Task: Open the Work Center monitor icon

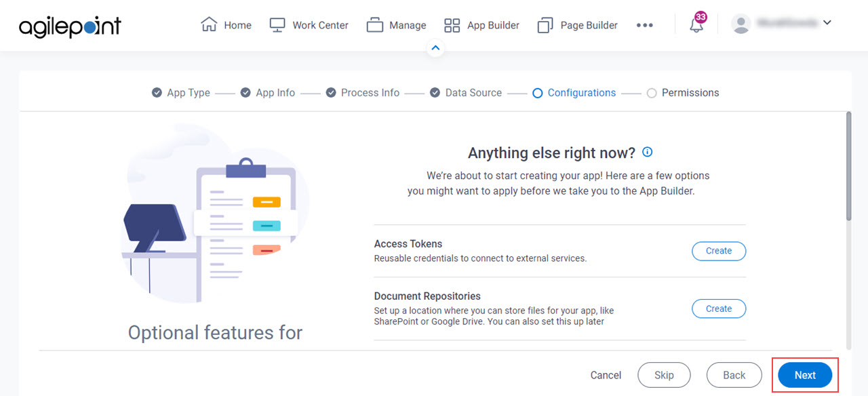Action: 277,25
